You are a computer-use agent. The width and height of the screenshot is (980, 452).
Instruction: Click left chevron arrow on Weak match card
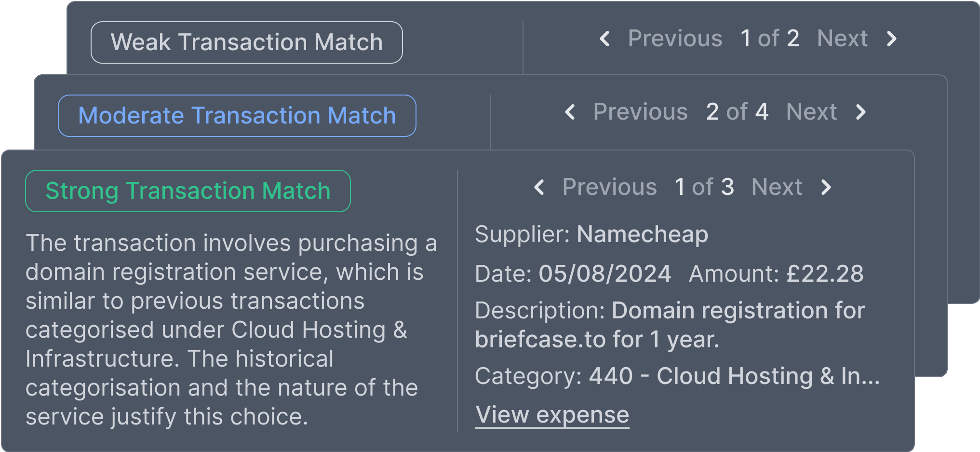604,39
